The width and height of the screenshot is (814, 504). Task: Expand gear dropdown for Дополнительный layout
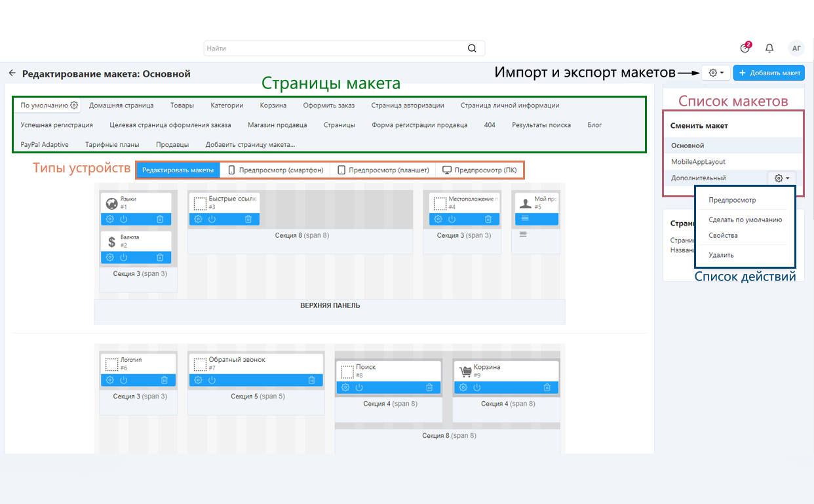click(781, 178)
